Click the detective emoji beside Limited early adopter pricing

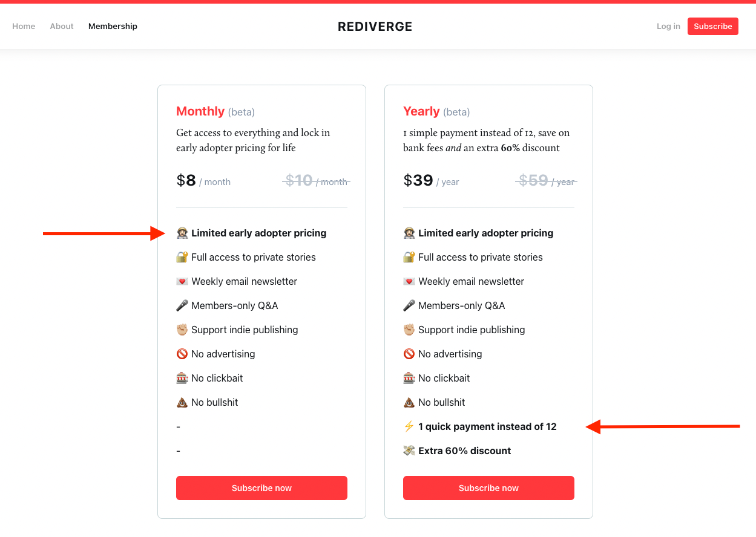click(x=182, y=233)
